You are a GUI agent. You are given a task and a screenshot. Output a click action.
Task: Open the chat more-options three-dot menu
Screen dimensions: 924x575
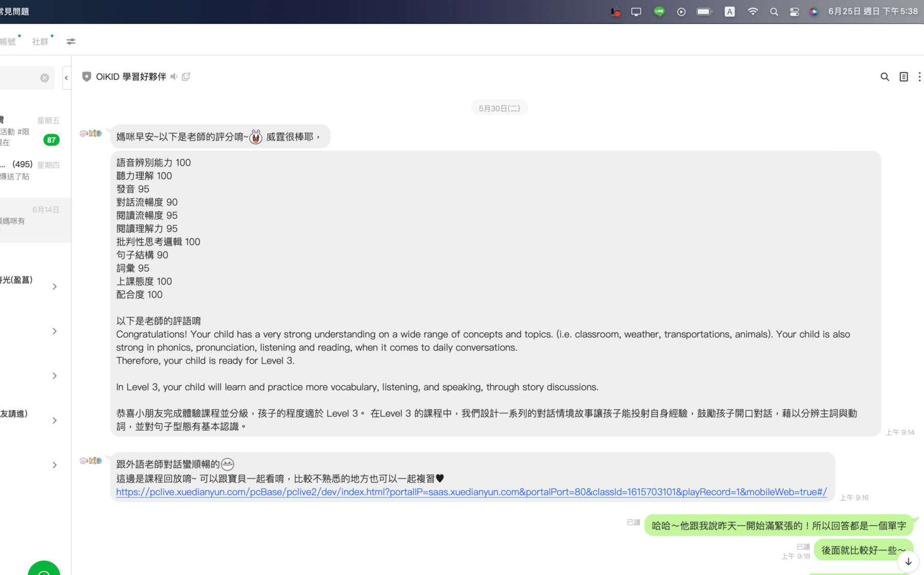(919, 76)
